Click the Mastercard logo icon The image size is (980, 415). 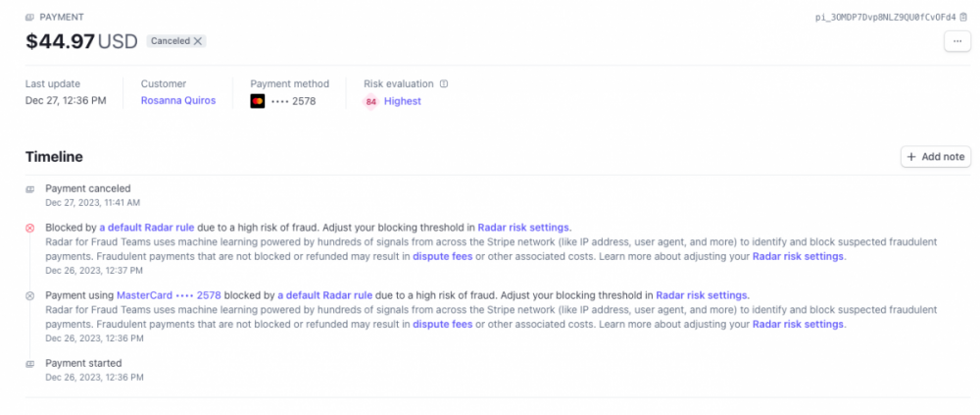click(x=258, y=101)
